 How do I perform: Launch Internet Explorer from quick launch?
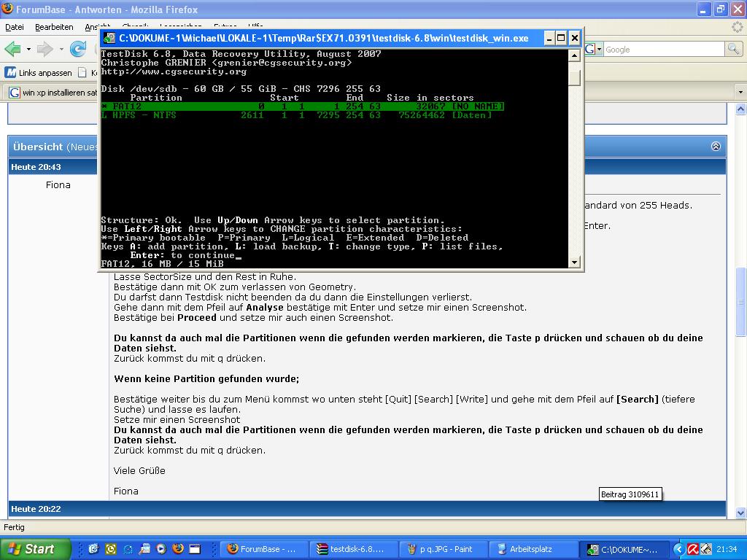[93, 549]
